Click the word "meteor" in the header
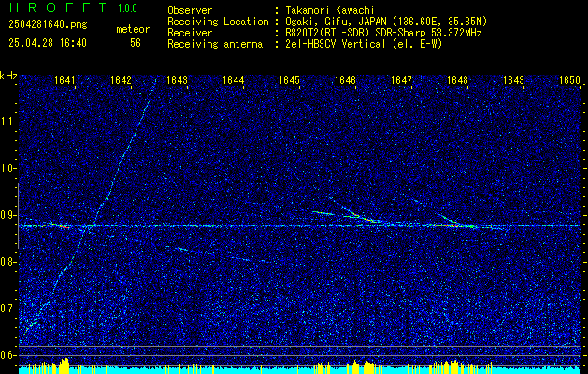 tap(133, 29)
